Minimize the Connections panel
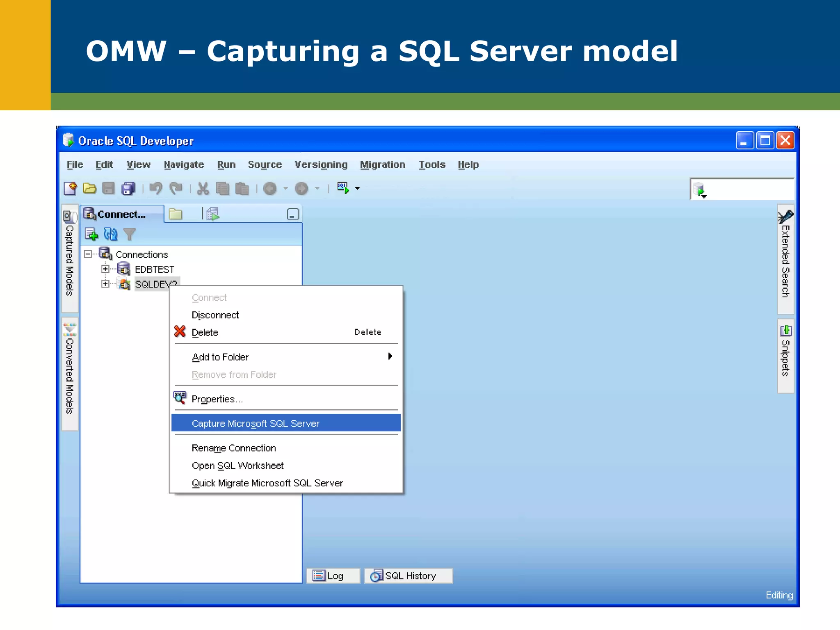This screenshot has height=630, width=840. pos(293,214)
